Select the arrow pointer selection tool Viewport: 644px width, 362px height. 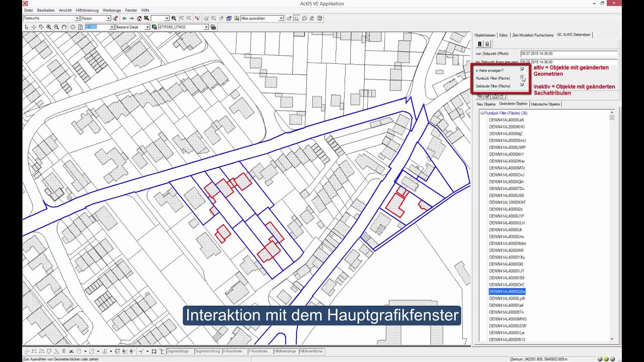tap(27, 27)
